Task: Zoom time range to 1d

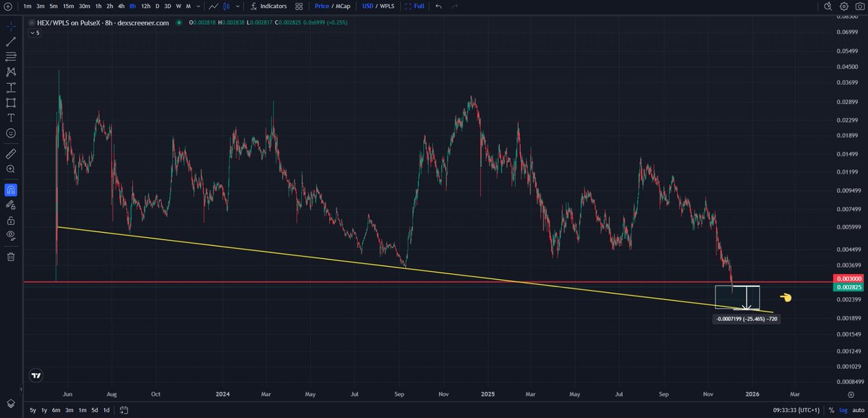Action: click(x=106, y=410)
